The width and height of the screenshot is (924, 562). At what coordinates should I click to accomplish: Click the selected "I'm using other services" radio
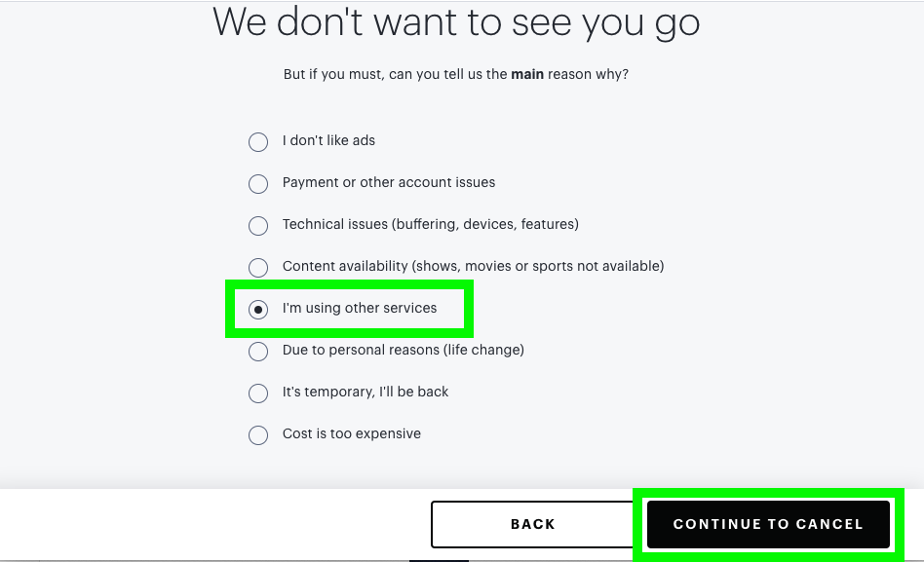click(258, 310)
